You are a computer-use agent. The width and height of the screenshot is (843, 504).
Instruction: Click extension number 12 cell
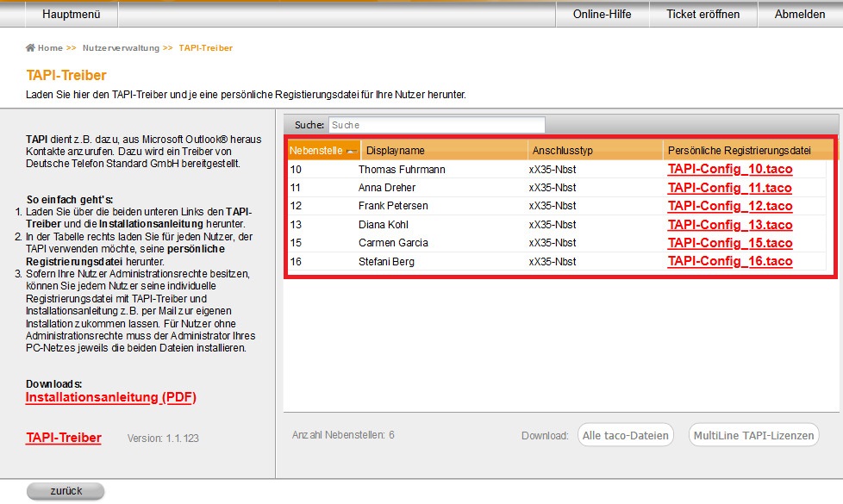pyautogui.click(x=296, y=206)
